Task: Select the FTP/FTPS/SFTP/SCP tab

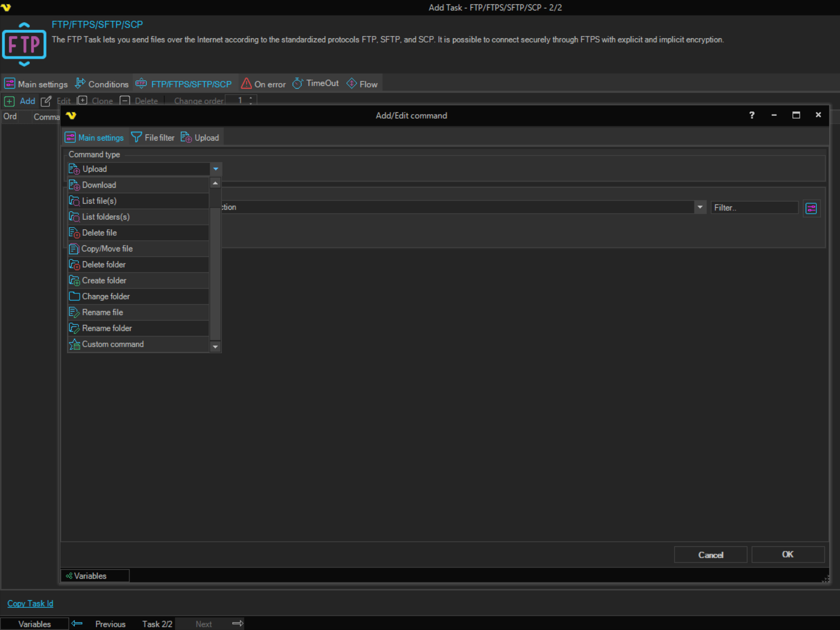Action: (x=184, y=84)
